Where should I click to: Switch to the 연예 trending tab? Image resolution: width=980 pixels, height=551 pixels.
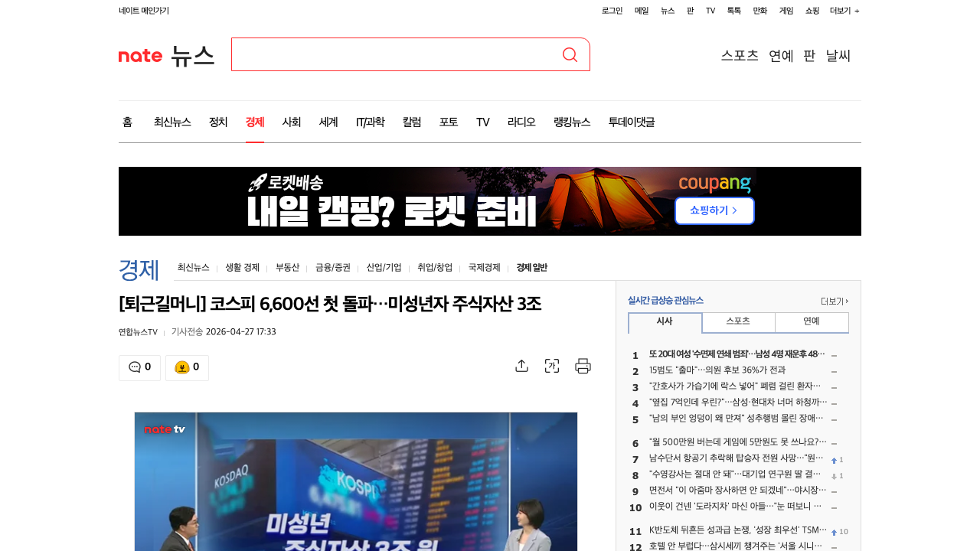coord(812,322)
